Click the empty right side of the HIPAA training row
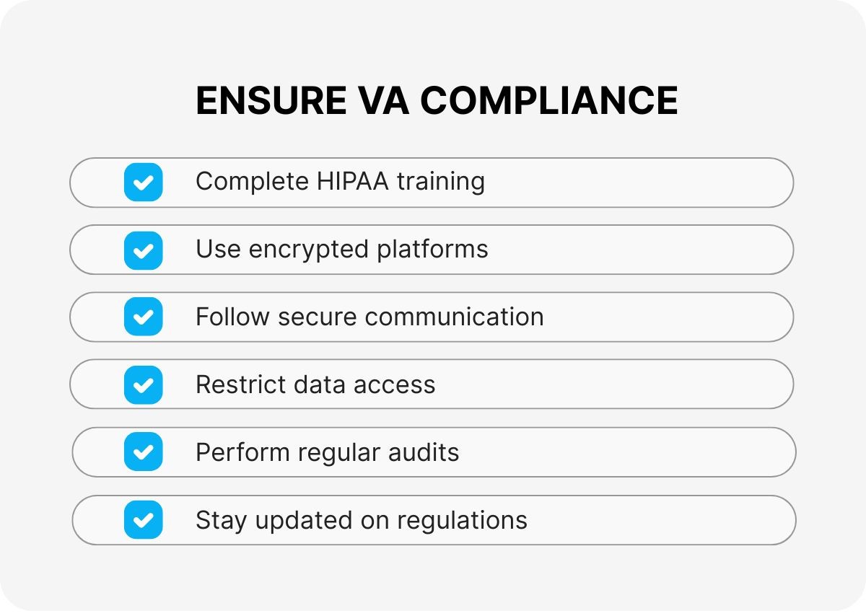Image resolution: width=866 pixels, height=616 pixels. tap(649, 182)
